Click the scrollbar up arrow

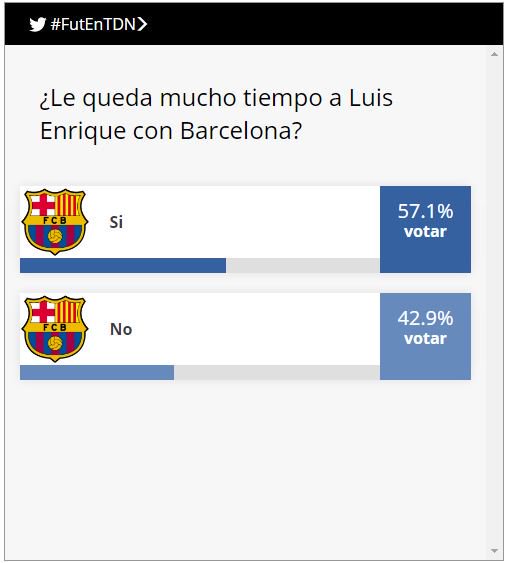click(x=494, y=54)
